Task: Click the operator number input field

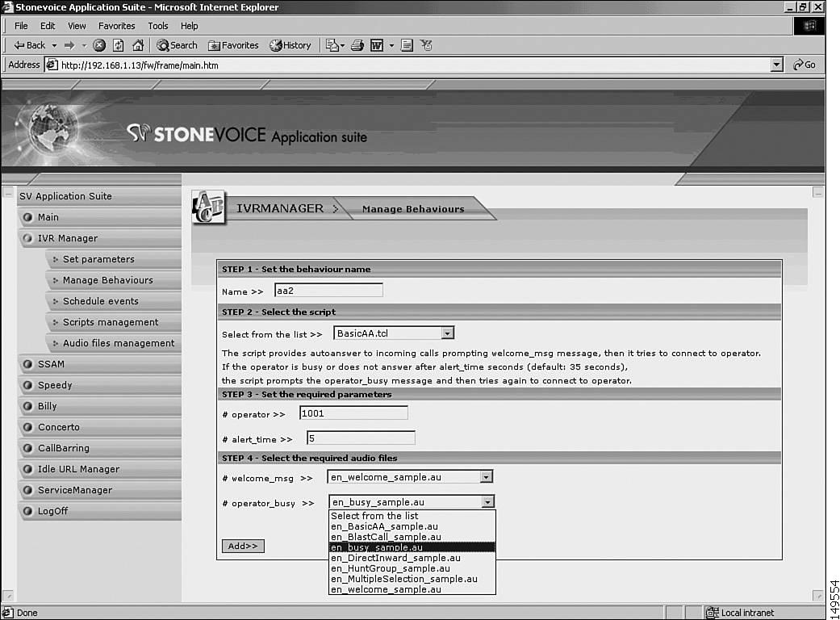Action: [353, 413]
